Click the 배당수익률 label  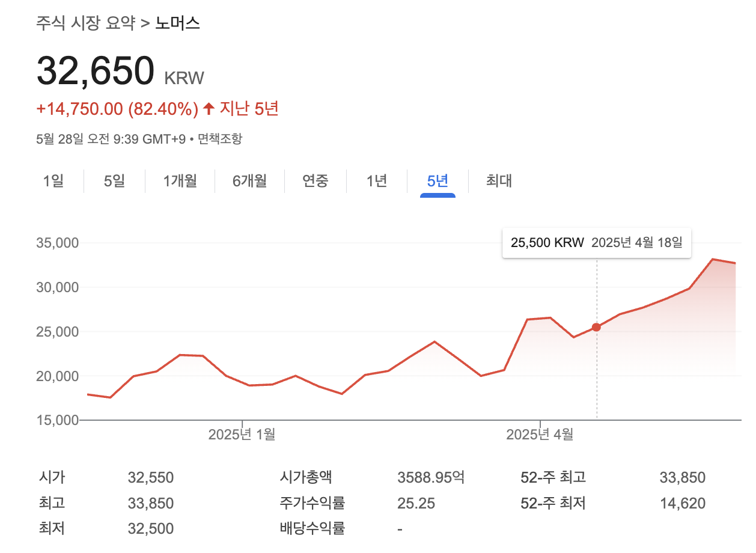click(x=312, y=529)
